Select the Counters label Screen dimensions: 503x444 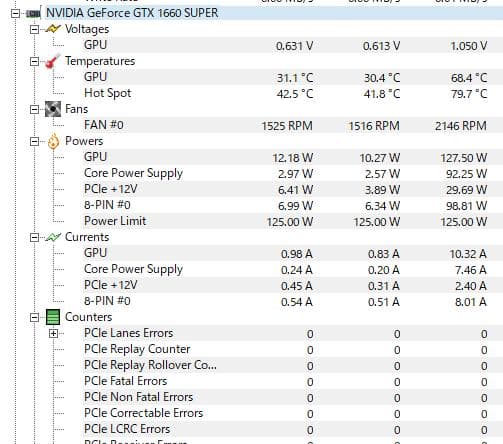88,317
